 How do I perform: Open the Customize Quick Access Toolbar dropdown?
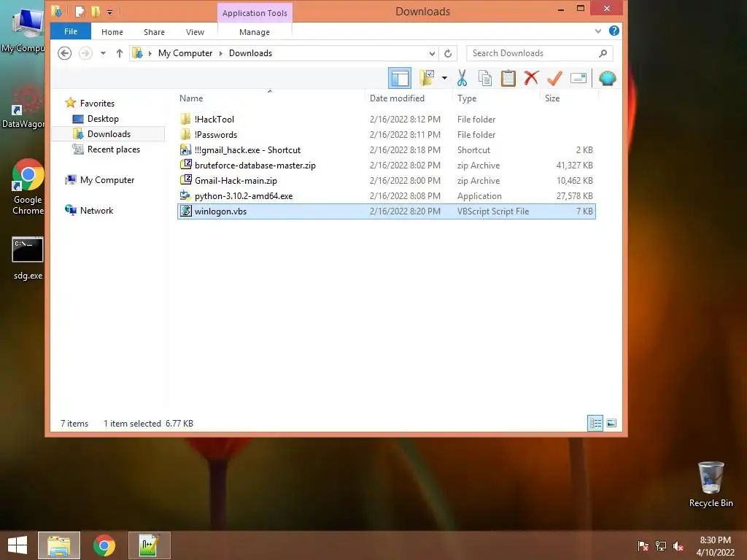click(109, 12)
